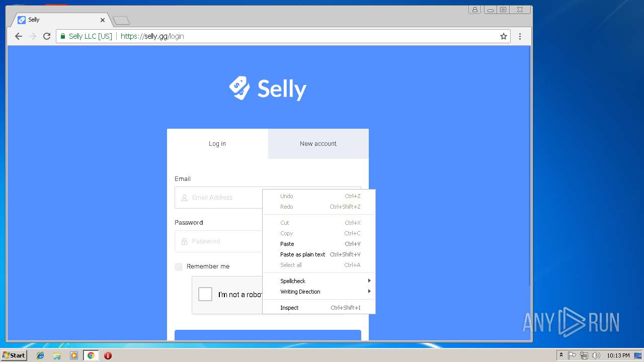The width and height of the screenshot is (644, 362).
Task: Open Windows Explorer folder icon
Action: click(57, 355)
